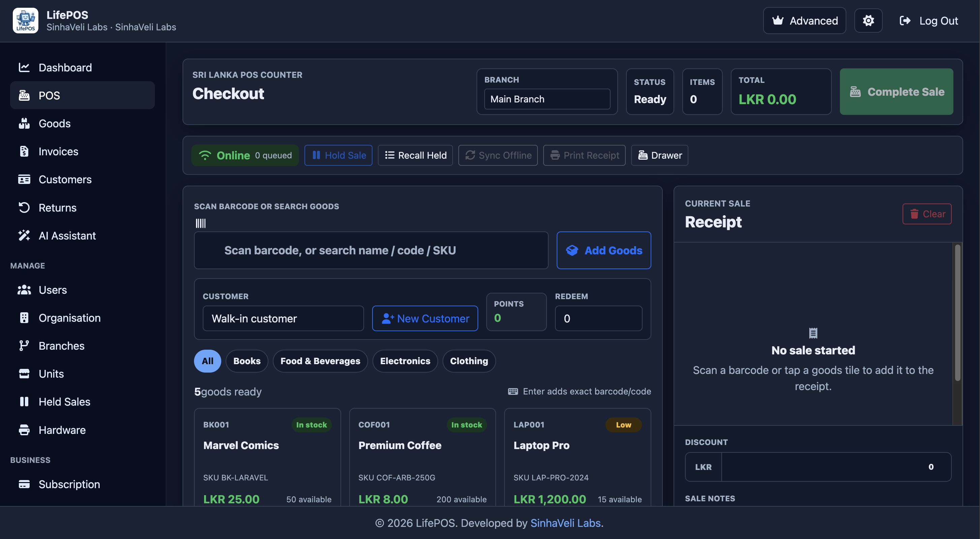Screen dimensions: 980x539
Task: Filter goods by Electronics
Action: coord(405,361)
